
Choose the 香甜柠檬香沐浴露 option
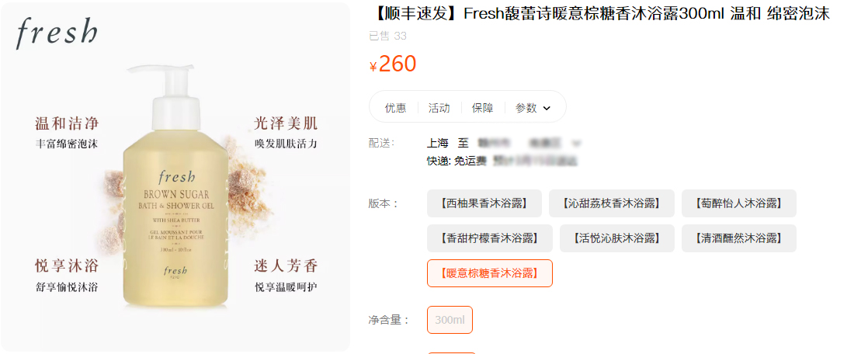point(490,238)
